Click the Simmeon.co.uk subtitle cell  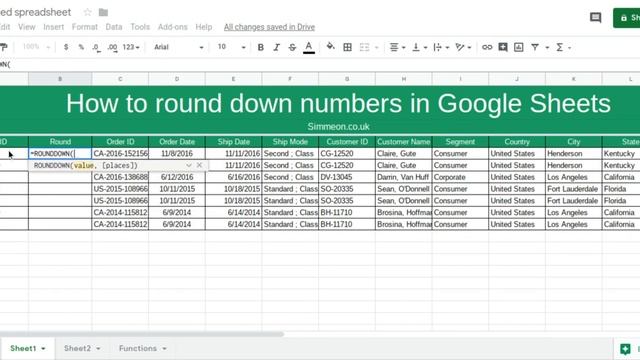pyautogui.click(x=338, y=127)
